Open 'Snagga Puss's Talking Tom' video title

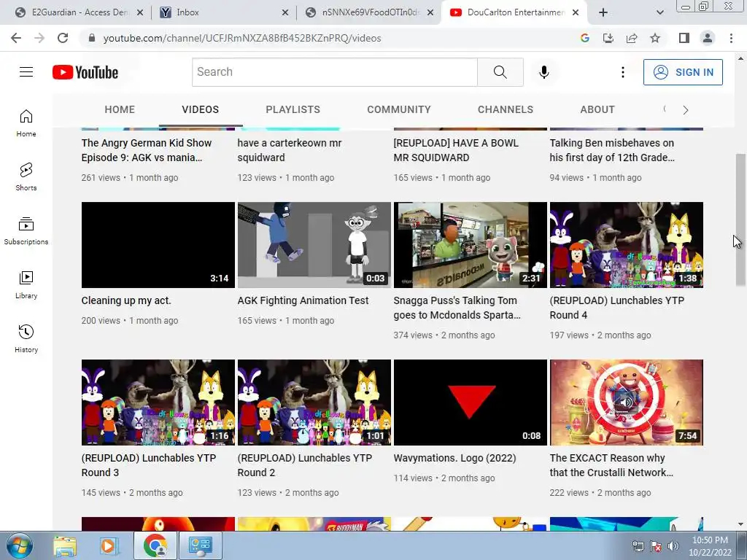coord(457,308)
